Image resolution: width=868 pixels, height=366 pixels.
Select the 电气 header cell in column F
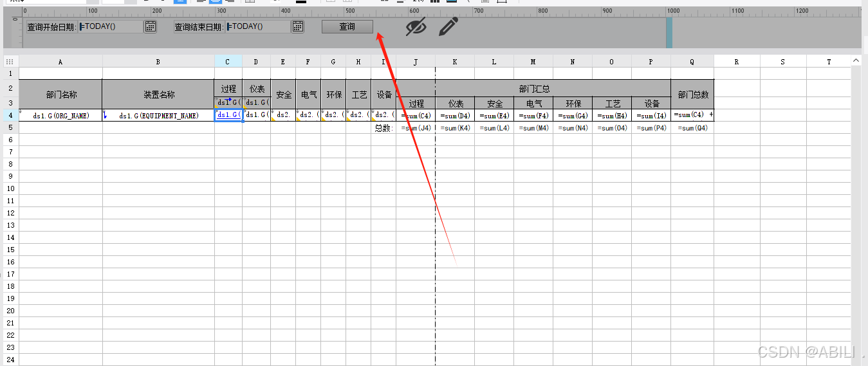point(309,95)
